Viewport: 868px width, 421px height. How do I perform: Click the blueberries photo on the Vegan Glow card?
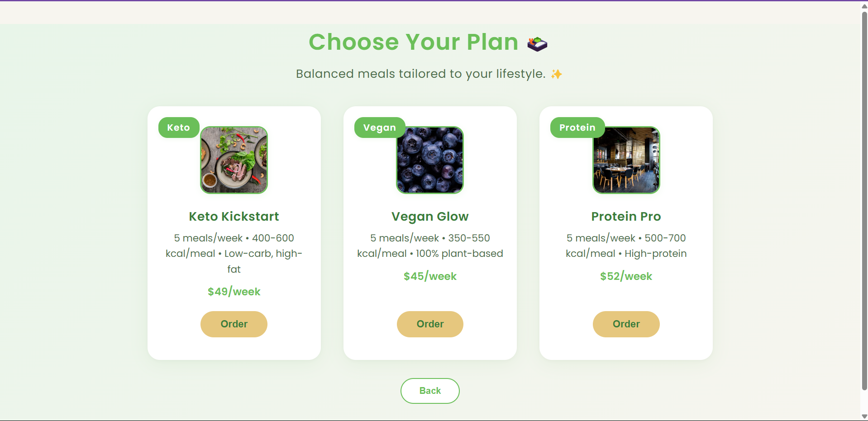tap(429, 160)
